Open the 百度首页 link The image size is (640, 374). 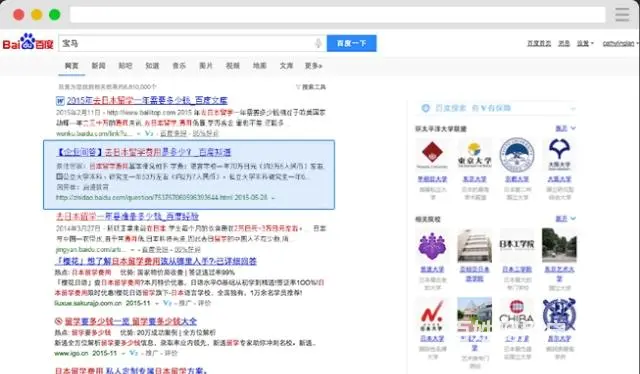[539, 43]
